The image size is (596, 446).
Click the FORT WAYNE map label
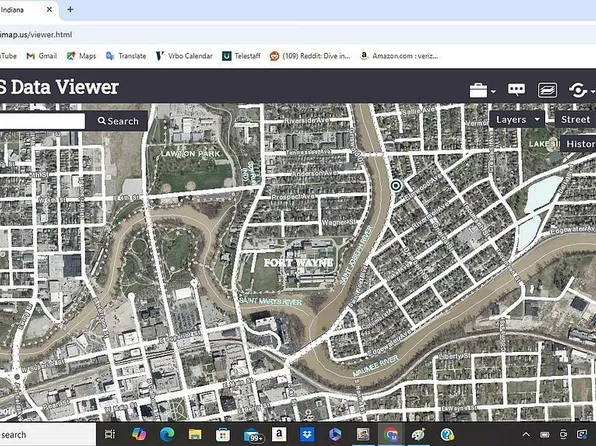(x=298, y=263)
